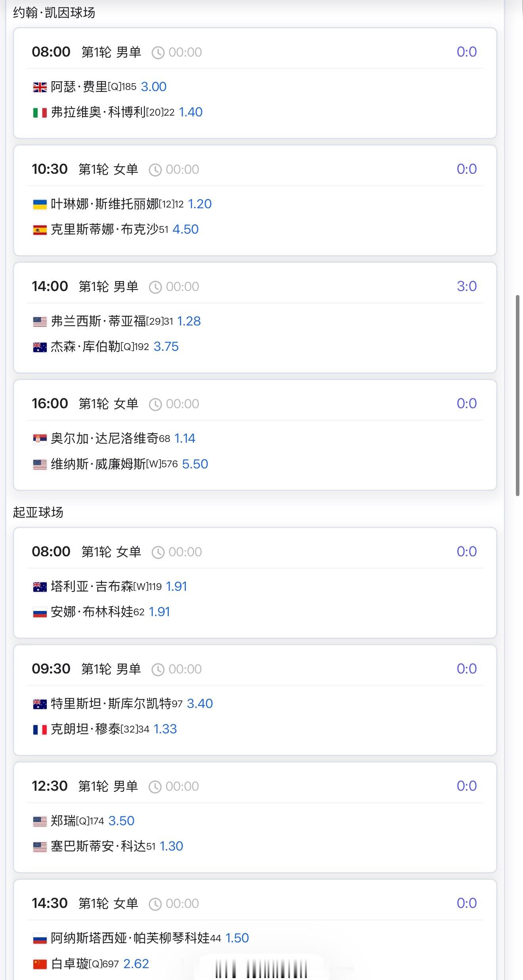523x980 pixels.
Task: Click the clock icon in the 09:30 男单 match
Action: pos(158,670)
